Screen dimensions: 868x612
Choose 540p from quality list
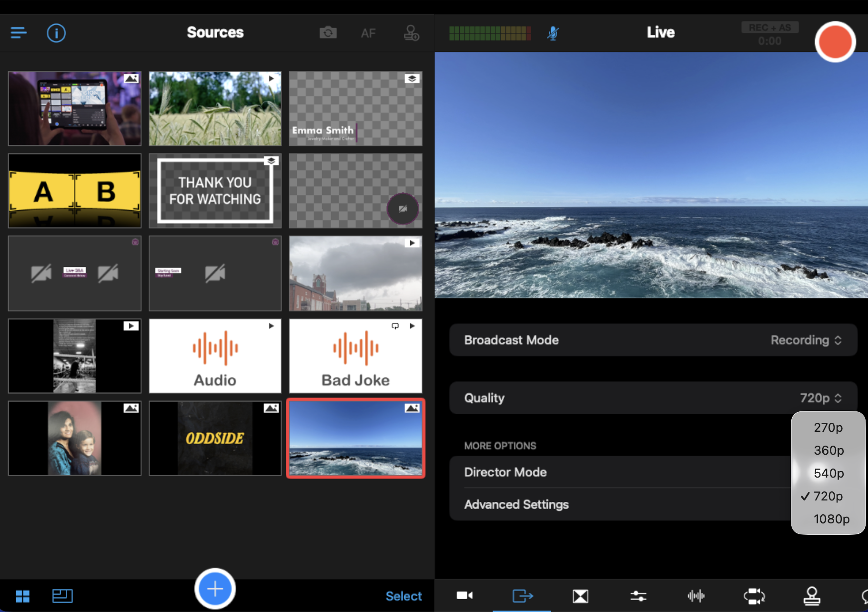[x=828, y=473]
